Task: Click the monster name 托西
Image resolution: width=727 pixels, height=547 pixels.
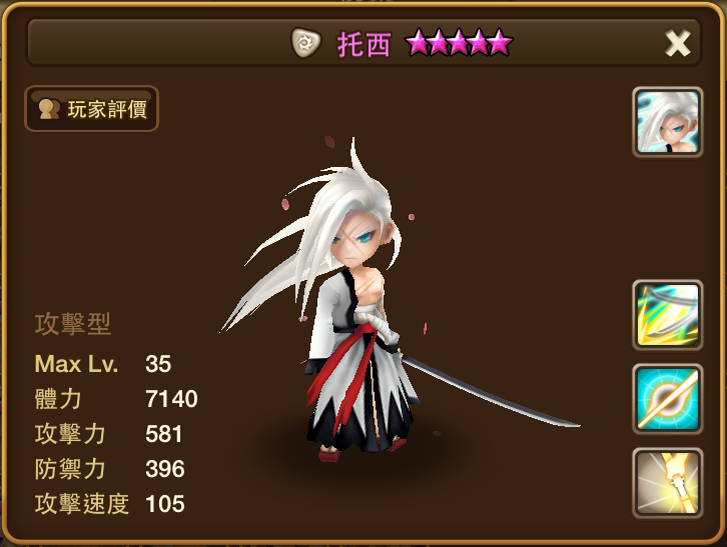Action: click(364, 45)
